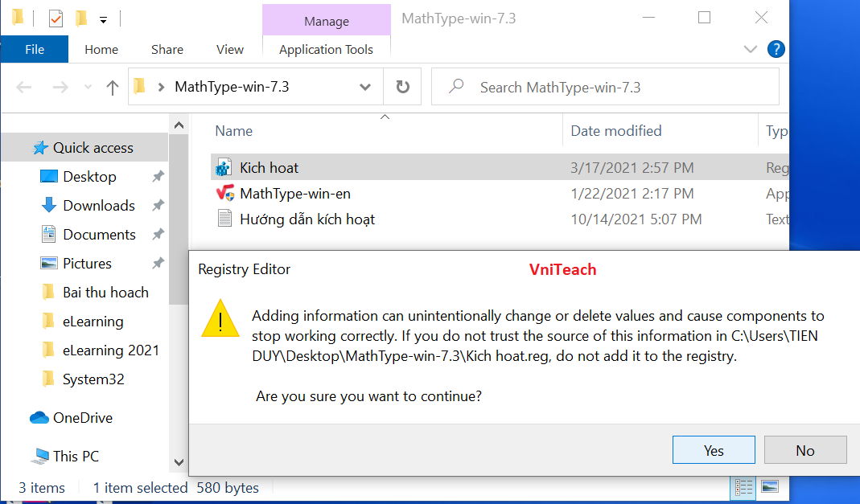Click the Kich hoat registry file icon
Viewport: 860px width, 504px height.
[x=223, y=167]
